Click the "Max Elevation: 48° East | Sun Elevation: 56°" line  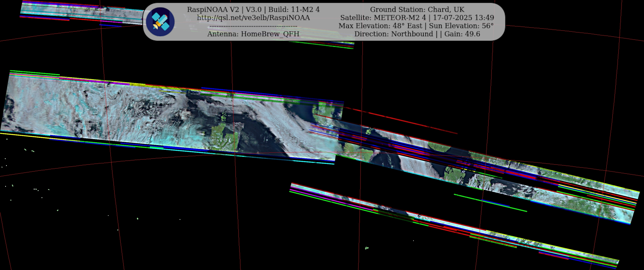416,26
